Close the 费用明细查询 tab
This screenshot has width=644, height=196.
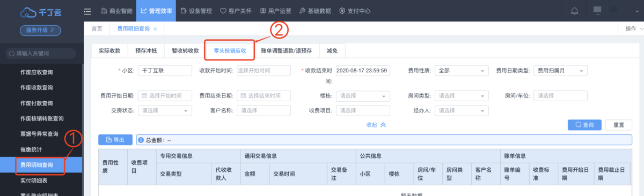tap(155, 29)
